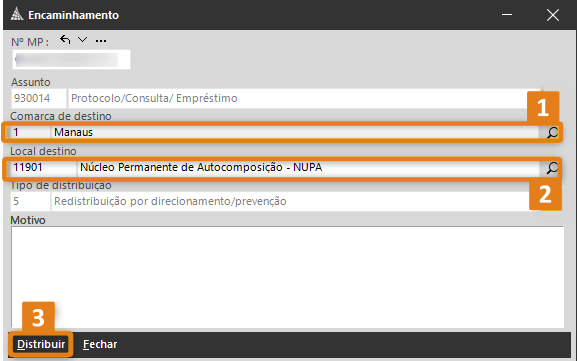
Task: Click the Encaminhamento app logo icon
Action: [x=17, y=15]
